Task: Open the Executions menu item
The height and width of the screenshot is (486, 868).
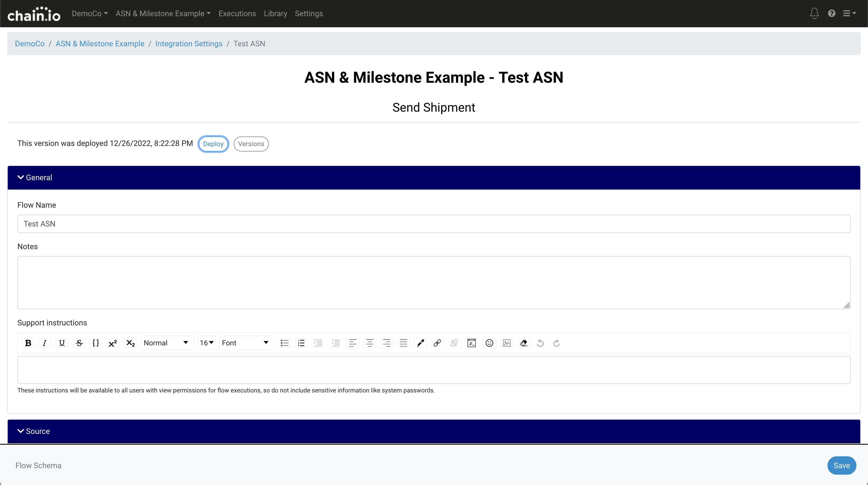Action: tap(237, 14)
